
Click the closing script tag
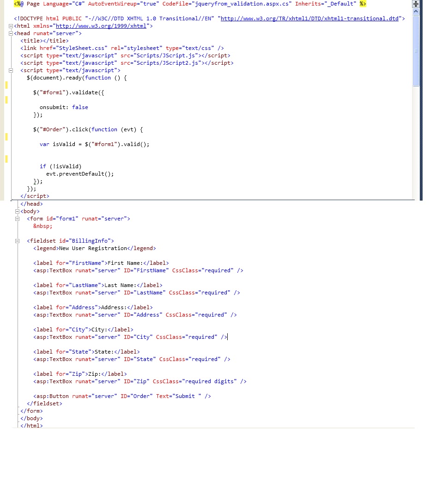coord(35,196)
